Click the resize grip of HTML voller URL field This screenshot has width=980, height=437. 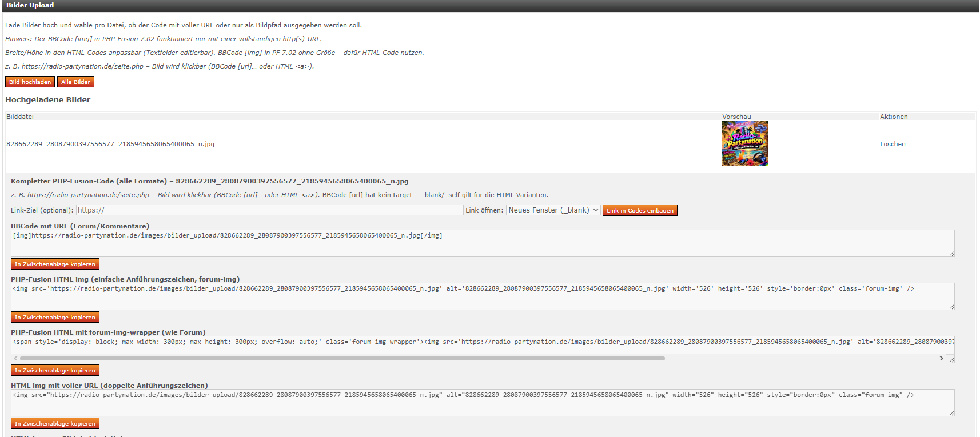[951, 413]
